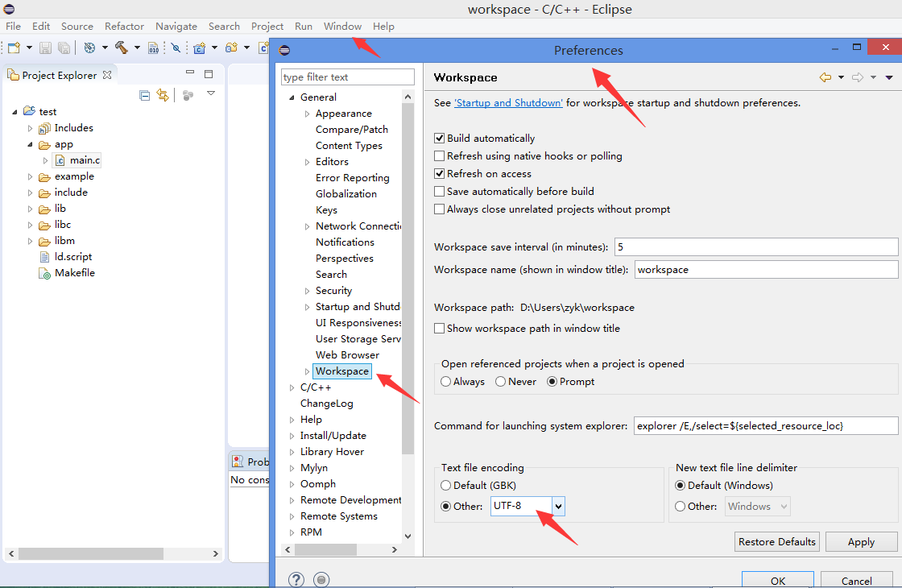Open the Run menu

pyautogui.click(x=303, y=27)
